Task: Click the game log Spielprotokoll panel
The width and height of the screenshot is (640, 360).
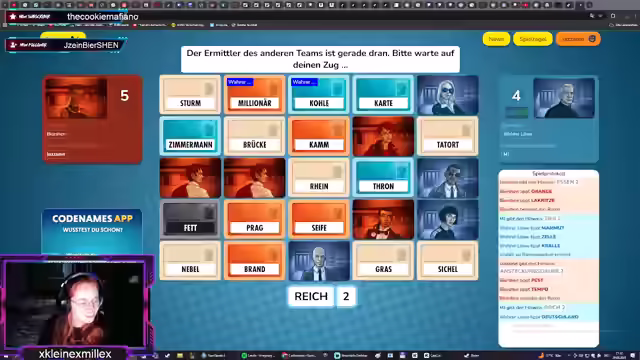Action: coord(549,258)
